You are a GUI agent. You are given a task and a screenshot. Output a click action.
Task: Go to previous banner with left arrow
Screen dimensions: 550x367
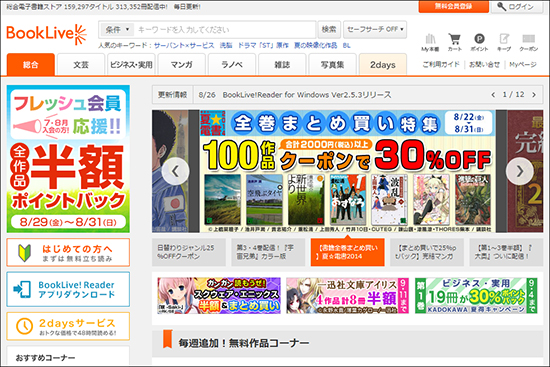[175, 171]
